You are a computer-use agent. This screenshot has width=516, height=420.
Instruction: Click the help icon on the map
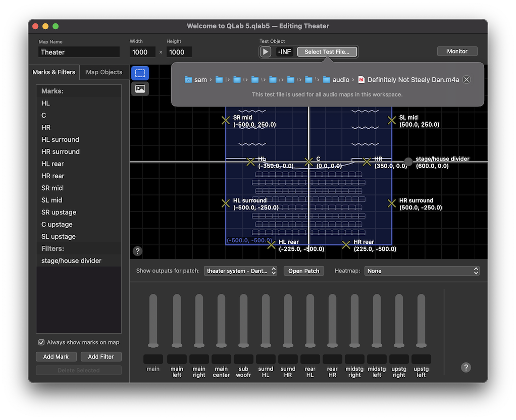point(137,251)
